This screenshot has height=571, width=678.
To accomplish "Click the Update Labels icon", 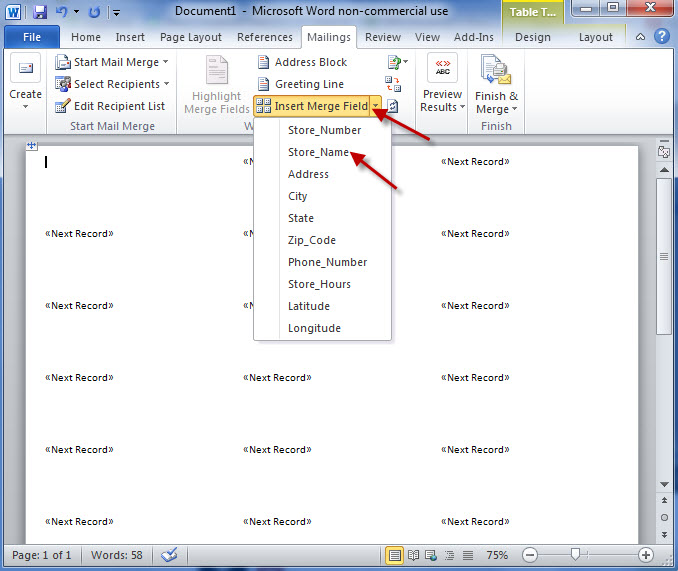I will point(392,106).
